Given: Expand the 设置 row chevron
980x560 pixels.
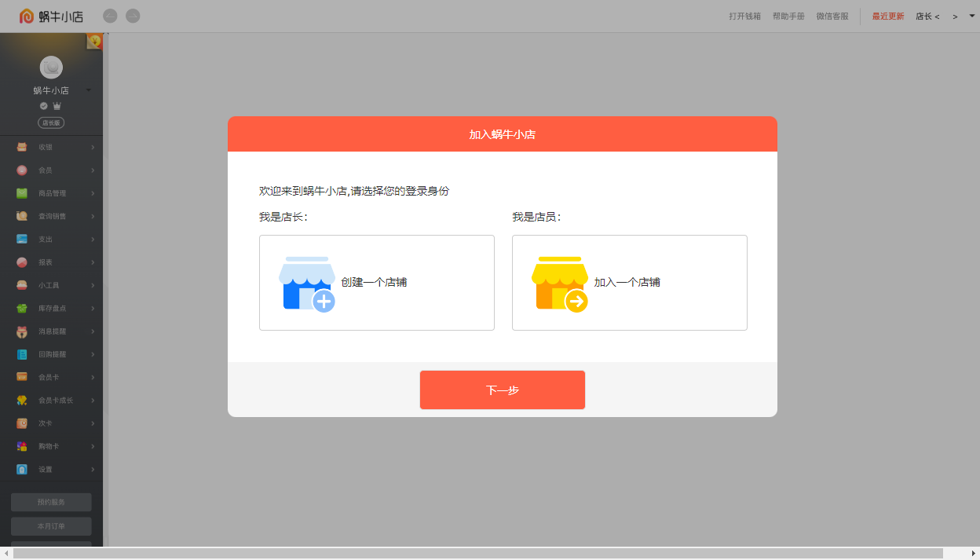Looking at the screenshot, I should (93, 469).
